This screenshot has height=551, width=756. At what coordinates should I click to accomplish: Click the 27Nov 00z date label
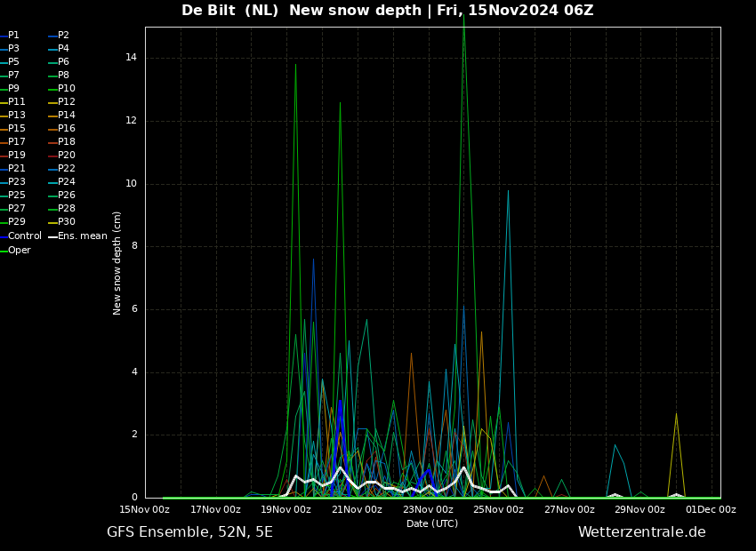point(569,509)
